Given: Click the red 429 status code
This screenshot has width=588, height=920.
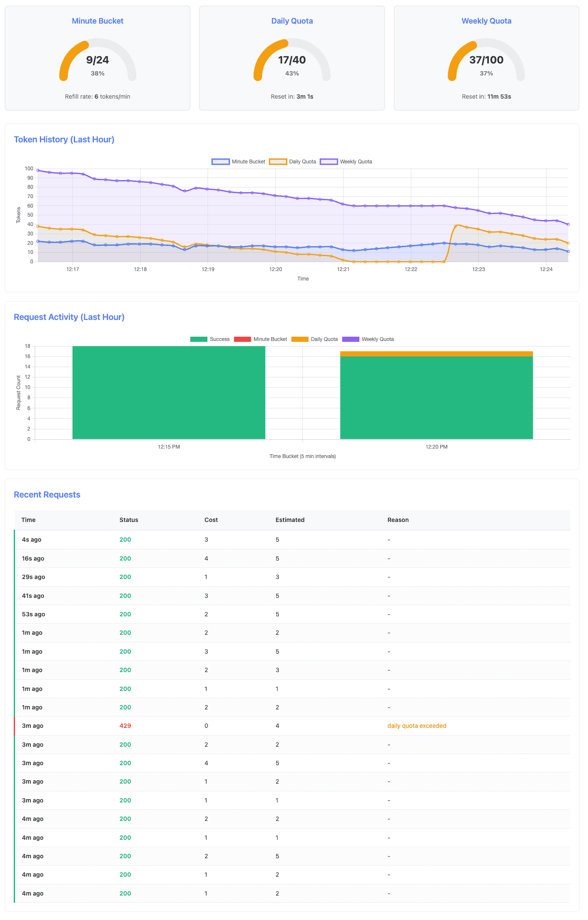Looking at the screenshot, I should 125,726.
